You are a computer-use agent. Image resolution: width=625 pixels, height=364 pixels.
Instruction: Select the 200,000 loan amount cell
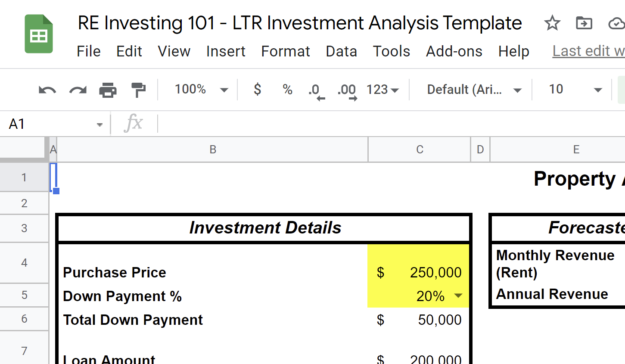point(419,348)
